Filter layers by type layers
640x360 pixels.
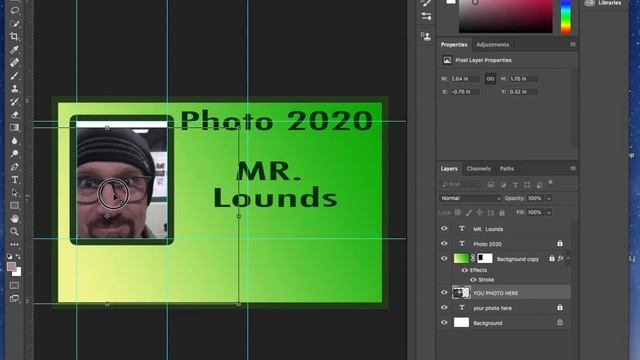click(x=515, y=184)
